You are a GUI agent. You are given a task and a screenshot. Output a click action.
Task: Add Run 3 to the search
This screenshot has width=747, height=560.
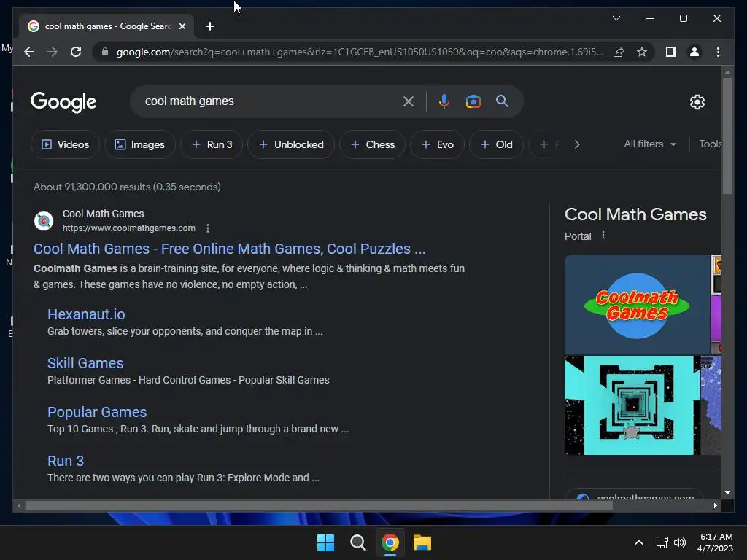tap(212, 144)
